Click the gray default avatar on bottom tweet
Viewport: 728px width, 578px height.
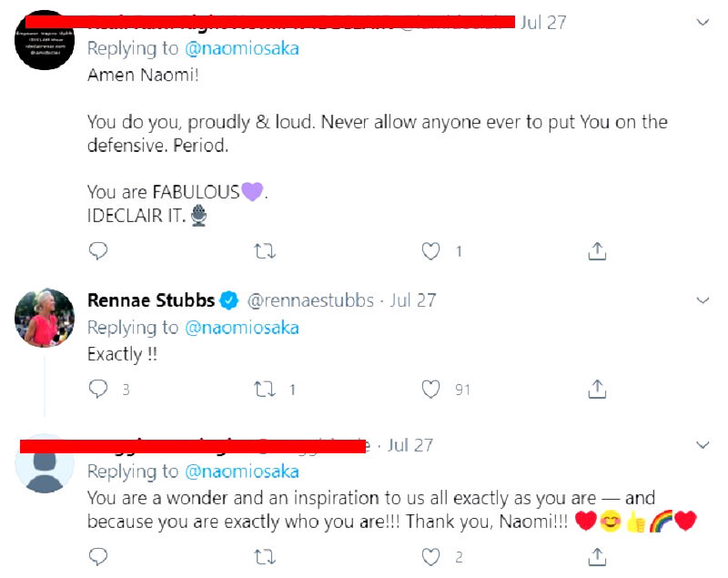tap(45, 464)
